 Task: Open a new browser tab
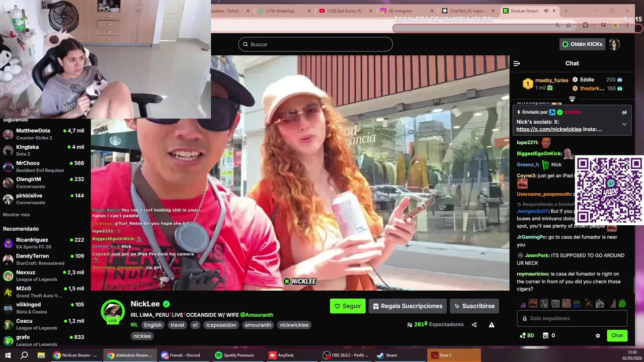[x=566, y=11]
